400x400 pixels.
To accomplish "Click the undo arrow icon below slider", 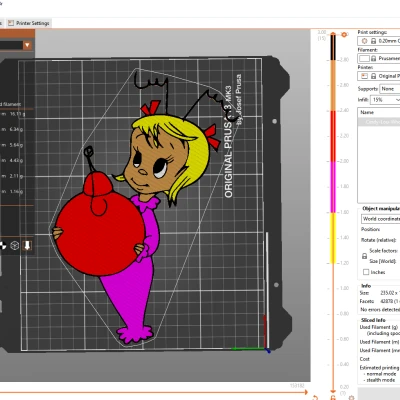I will tap(315, 398).
